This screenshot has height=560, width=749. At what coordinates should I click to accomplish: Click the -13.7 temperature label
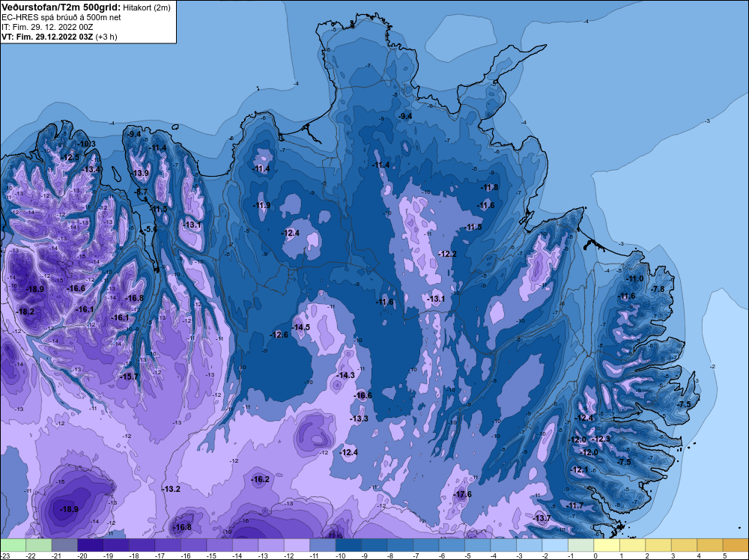point(542,519)
